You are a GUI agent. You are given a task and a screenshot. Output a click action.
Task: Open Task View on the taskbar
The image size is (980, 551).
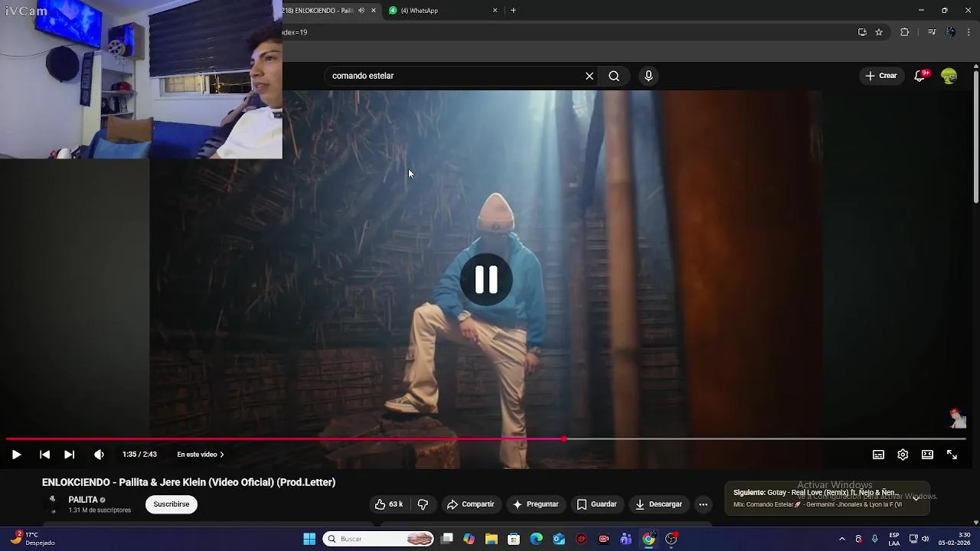447,540
